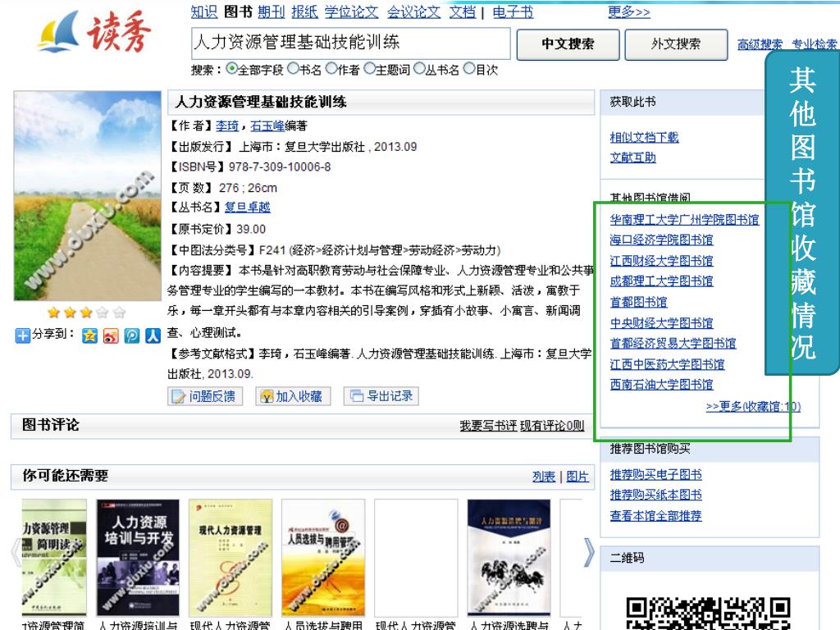Click the QR code image
840x630 pixels.
[x=708, y=614]
